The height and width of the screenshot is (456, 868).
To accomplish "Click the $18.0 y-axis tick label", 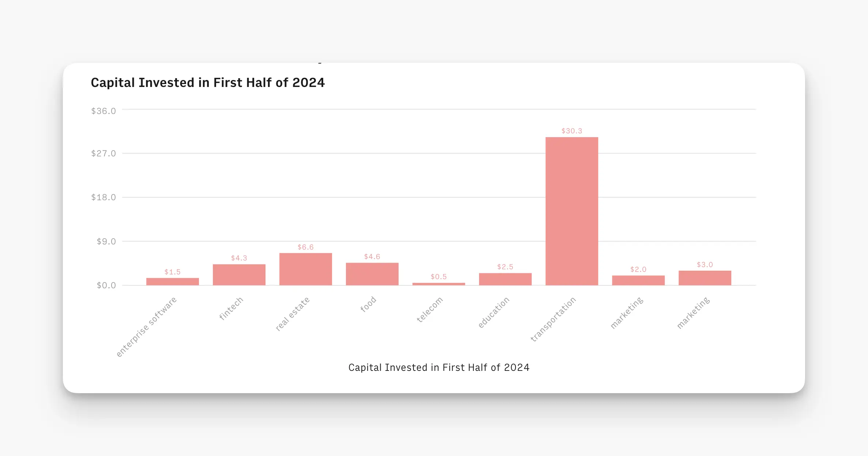I will (x=103, y=197).
